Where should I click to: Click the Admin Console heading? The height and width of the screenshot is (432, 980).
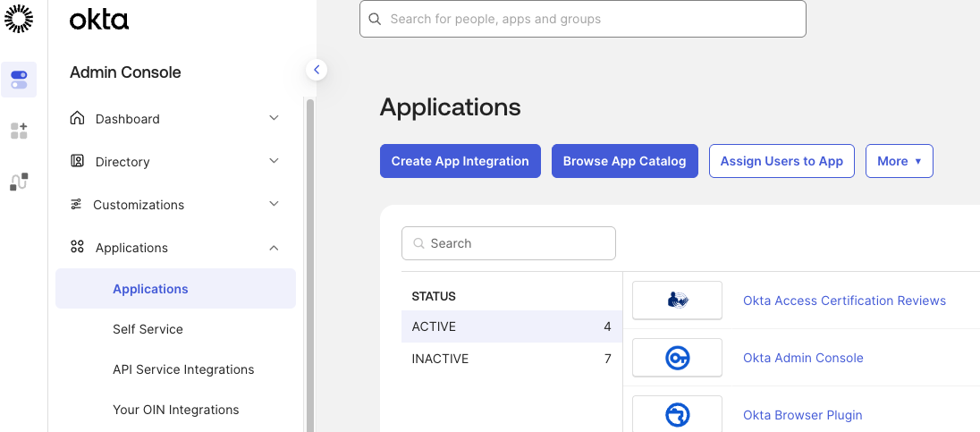point(125,72)
